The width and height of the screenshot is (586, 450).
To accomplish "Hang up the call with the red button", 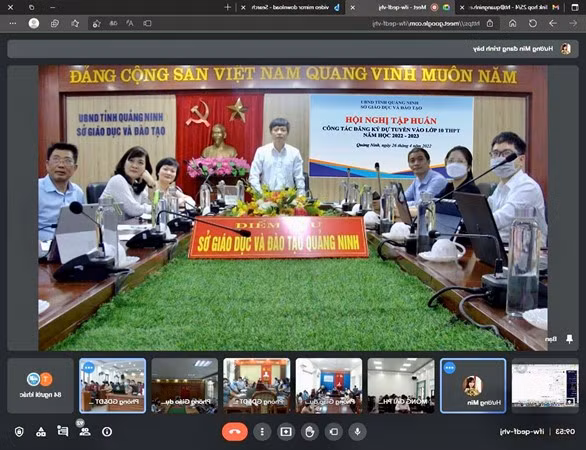I will click(x=235, y=432).
